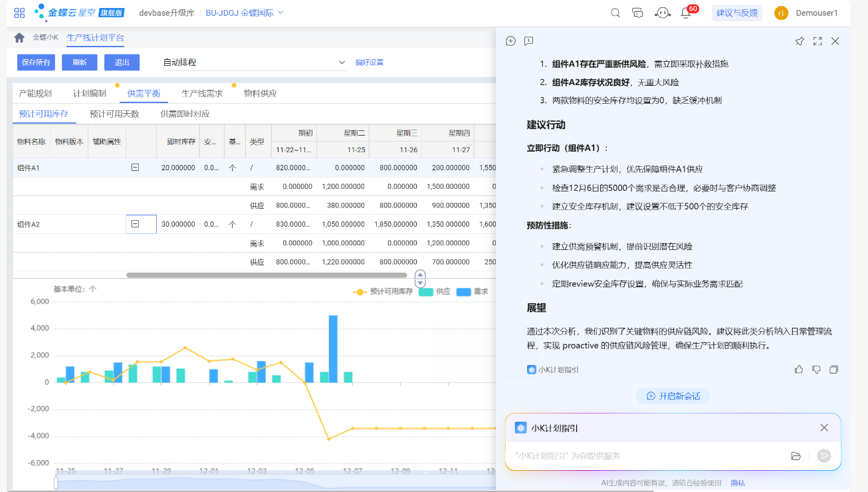The width and height of the screenshot is (868, 492).
Task: Switch to 产能规划 tab
Action: coord(35,93)
